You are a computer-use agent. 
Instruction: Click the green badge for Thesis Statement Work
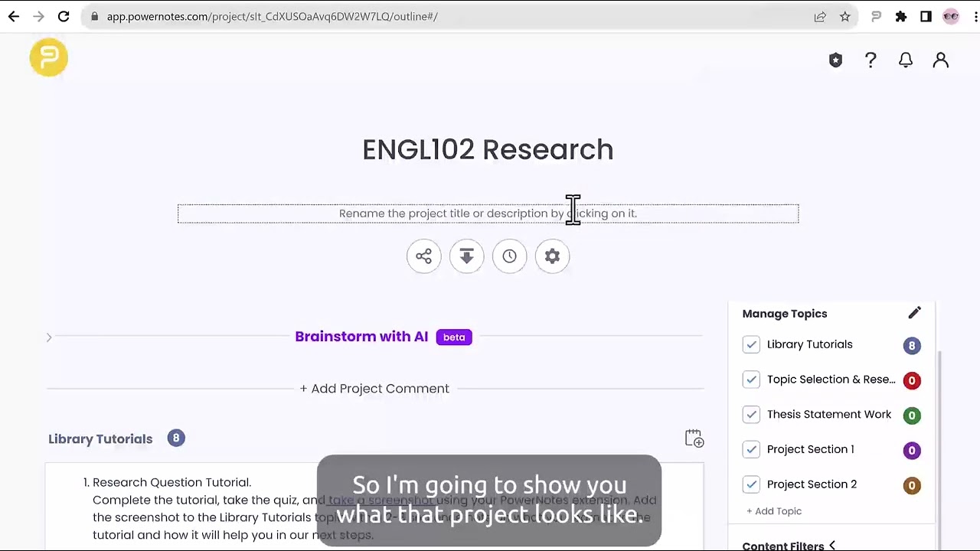(911, 416)
